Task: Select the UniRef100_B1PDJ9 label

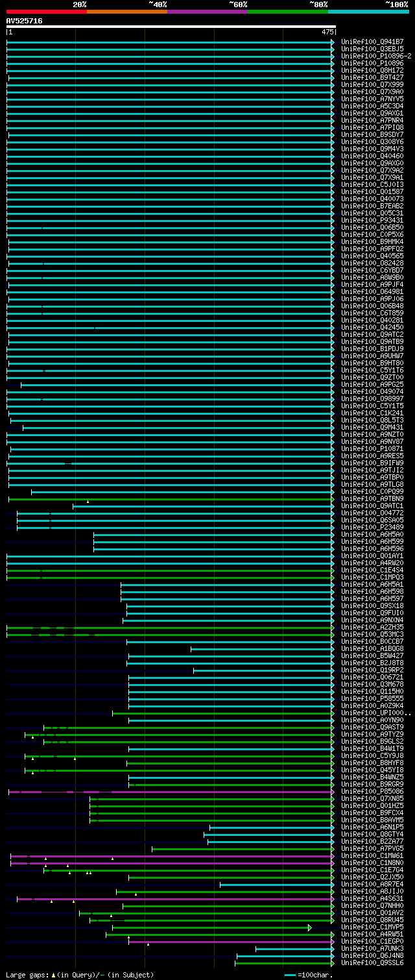Action: [372, 349]
